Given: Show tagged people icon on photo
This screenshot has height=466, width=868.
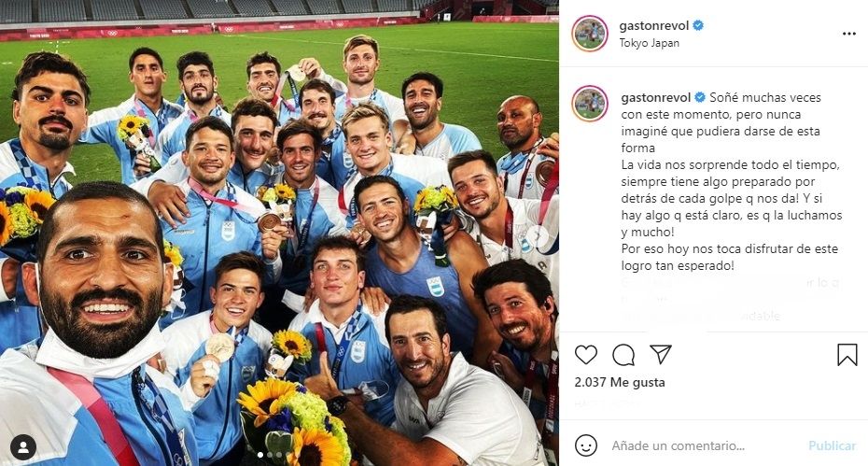Looking at the screenshot, I should click(23, 447).
